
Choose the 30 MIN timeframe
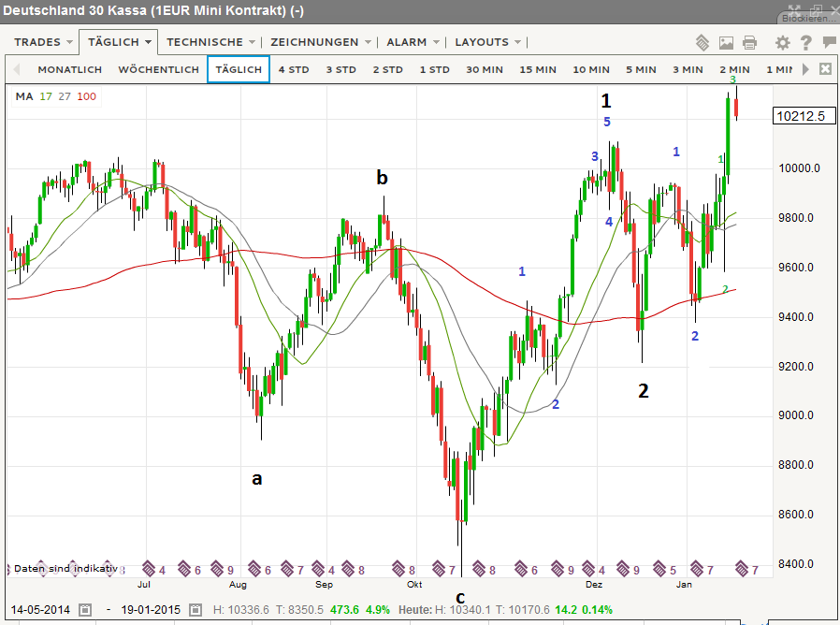tap(485, 69)
